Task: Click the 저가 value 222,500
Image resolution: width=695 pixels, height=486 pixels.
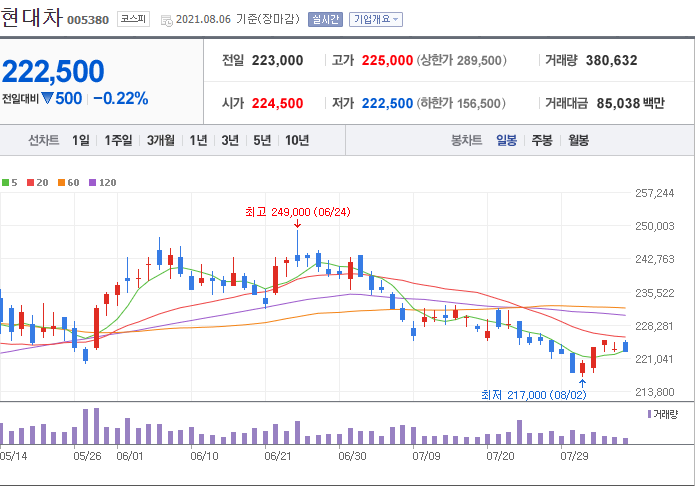Action: click(387, 103)
